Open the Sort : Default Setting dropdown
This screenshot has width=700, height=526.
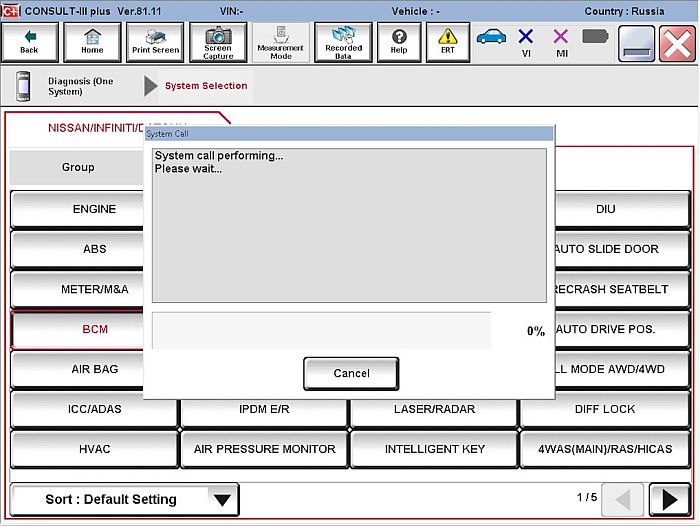[x=125, y=499]
